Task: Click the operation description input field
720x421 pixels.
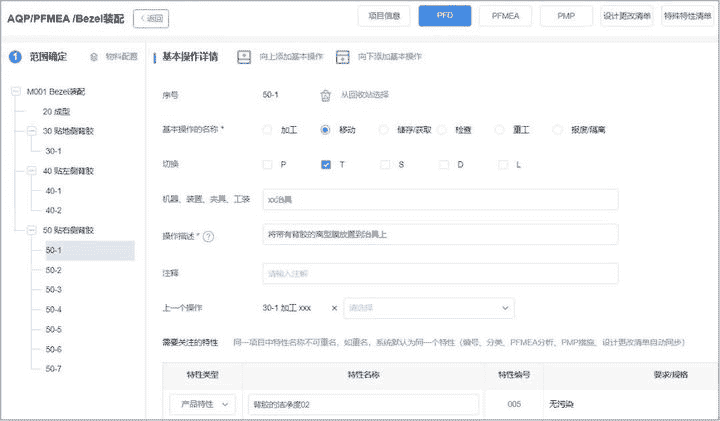Action: 440,235
